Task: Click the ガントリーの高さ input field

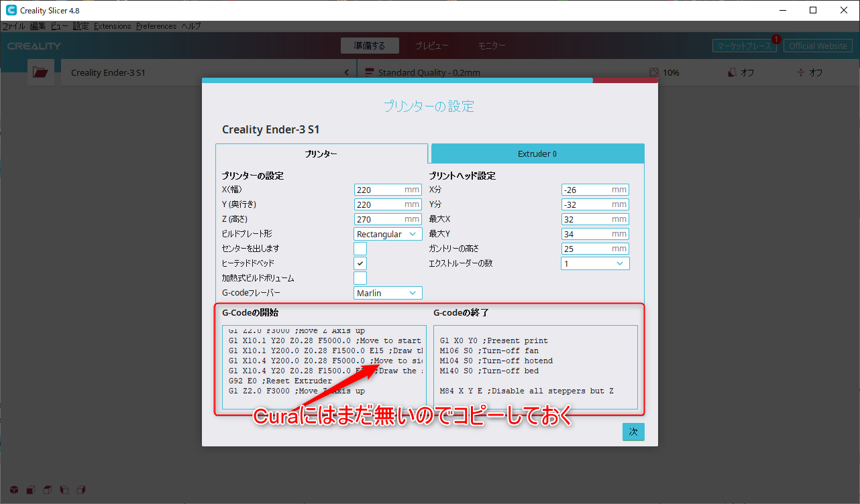Action: coord(595,249)
